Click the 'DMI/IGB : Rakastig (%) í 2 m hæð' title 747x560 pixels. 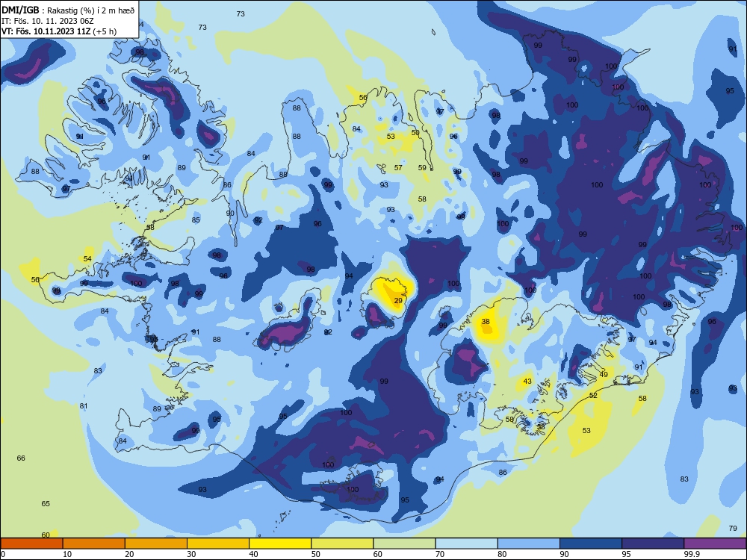[x=69, y=10]
